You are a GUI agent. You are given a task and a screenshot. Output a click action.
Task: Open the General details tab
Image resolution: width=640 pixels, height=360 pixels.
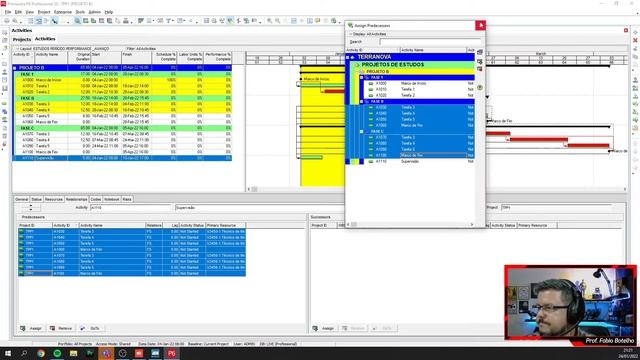(x=22, y=199)
